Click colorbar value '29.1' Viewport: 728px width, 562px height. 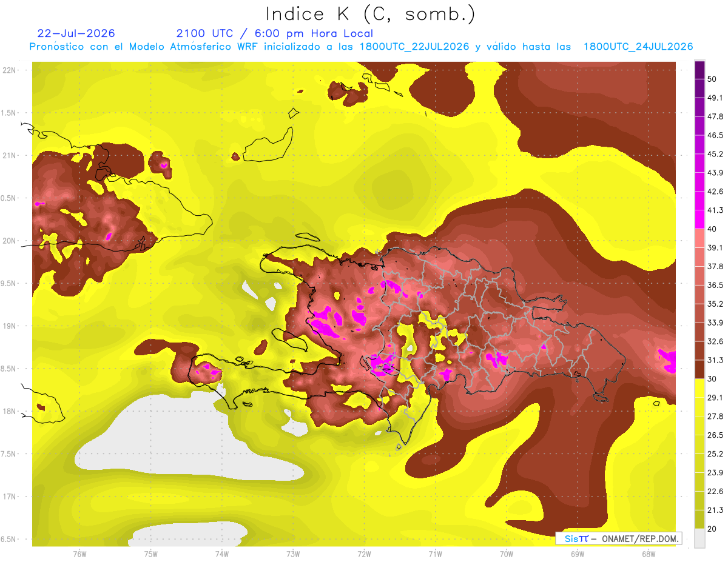tap(715, 398)
